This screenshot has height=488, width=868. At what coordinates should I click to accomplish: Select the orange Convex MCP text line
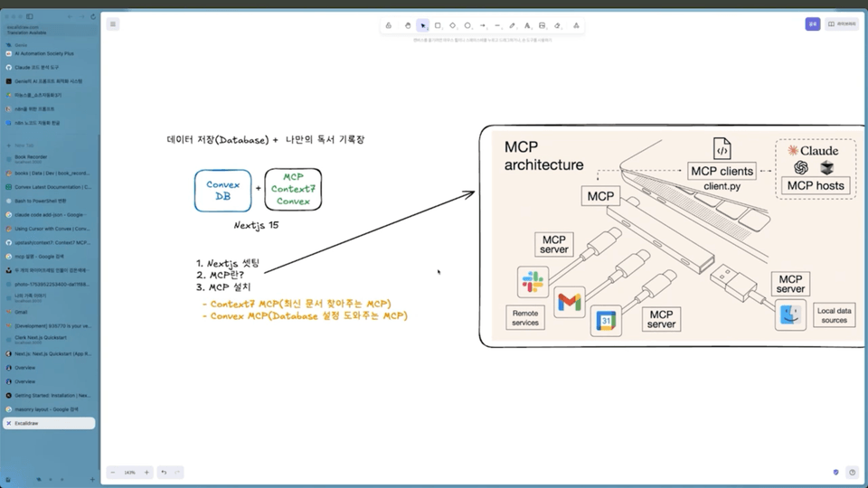305,316
